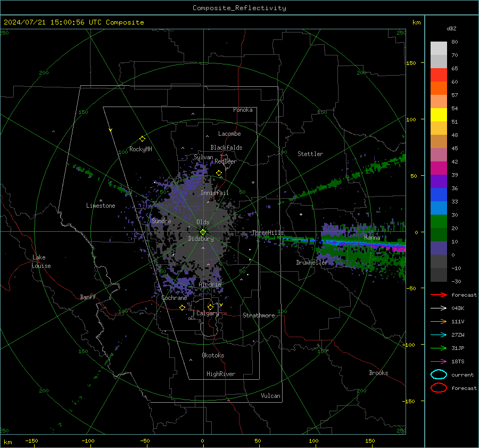Click the Airdrie city label
Screen dimensions: 479x448
(x=210, y=284)
